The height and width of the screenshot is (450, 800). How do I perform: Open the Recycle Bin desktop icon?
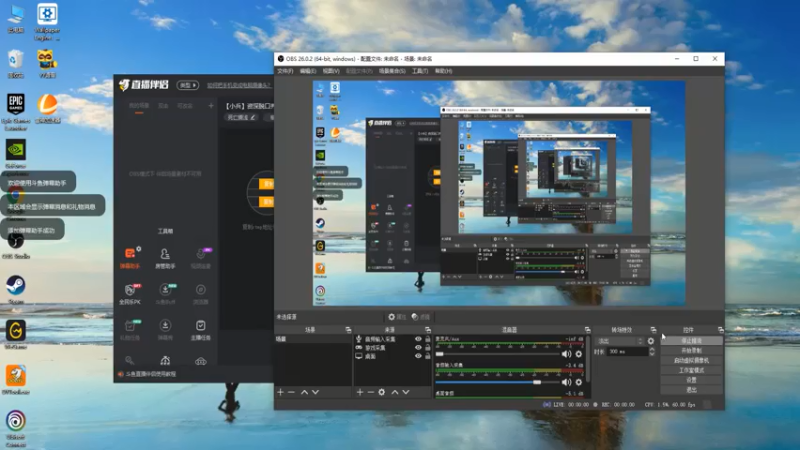(15, 63)
